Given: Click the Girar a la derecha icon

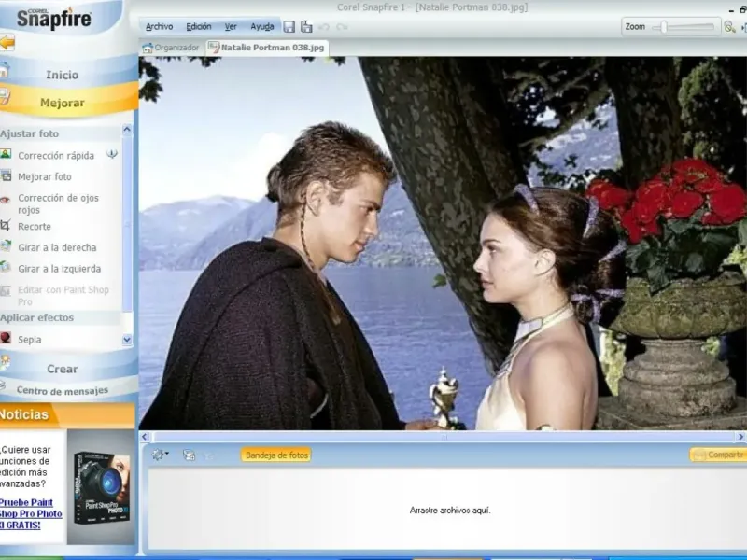Looking at the screenshot, I should 6,246.
